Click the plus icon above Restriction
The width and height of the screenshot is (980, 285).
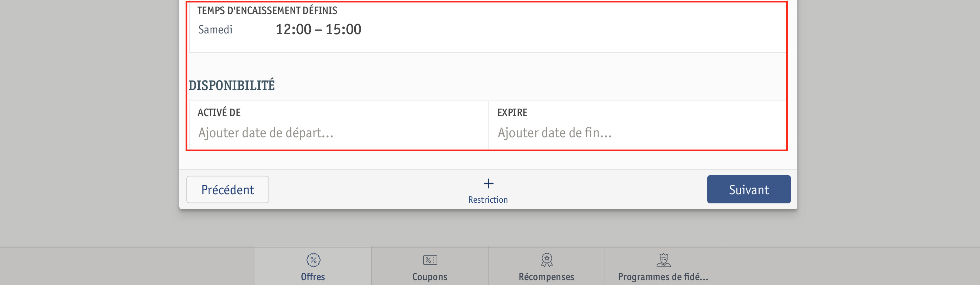tap(488, 184)
